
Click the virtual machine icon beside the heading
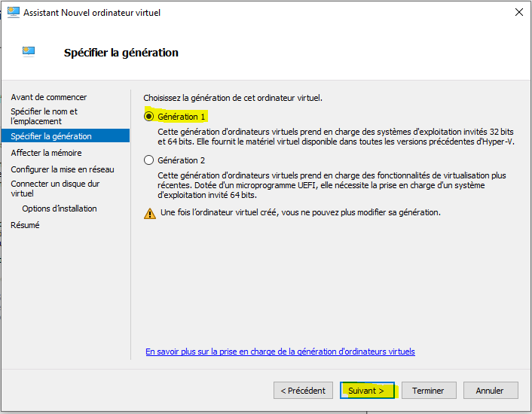(x=29, y=51)
